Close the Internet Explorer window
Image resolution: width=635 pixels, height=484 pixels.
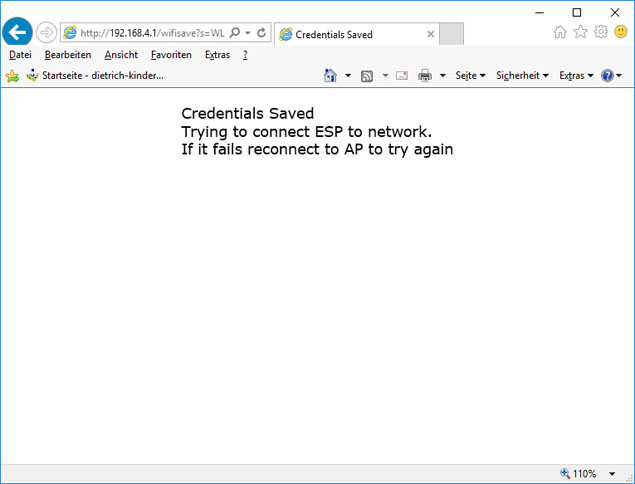click(x=615, y=13)
